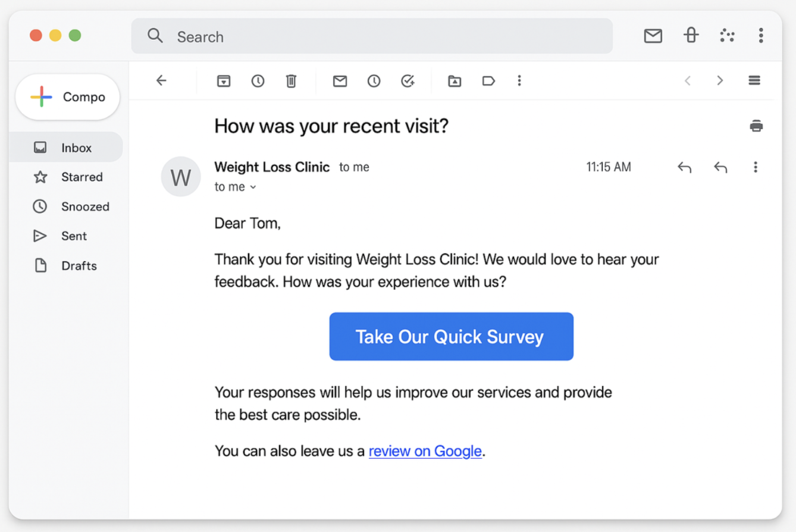Delete the email using the trash icon

291,81
